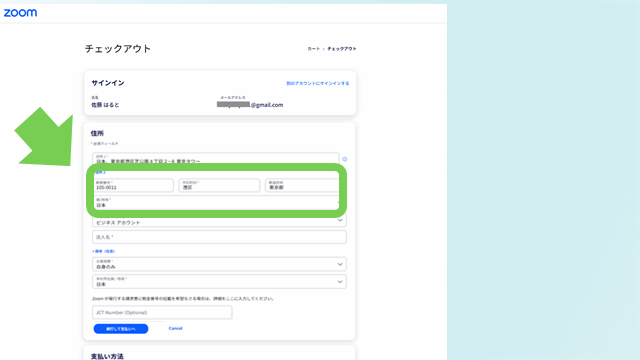Click the 住所 section heading
640x360 pixels.
97,133
